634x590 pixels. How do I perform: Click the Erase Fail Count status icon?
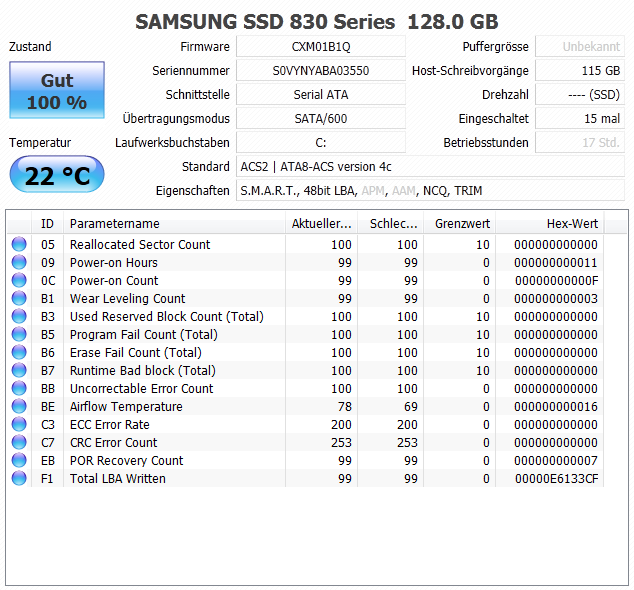19,352
